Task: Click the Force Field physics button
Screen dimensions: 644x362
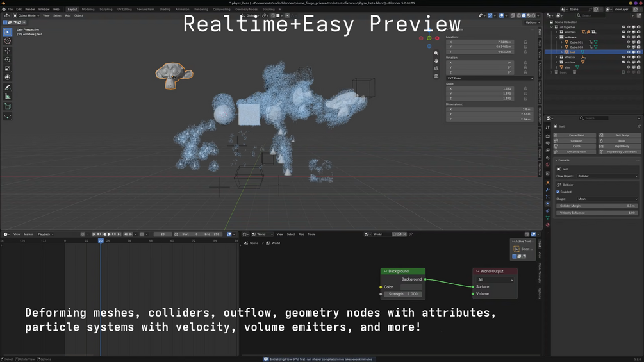Action: tap(574, 135)
